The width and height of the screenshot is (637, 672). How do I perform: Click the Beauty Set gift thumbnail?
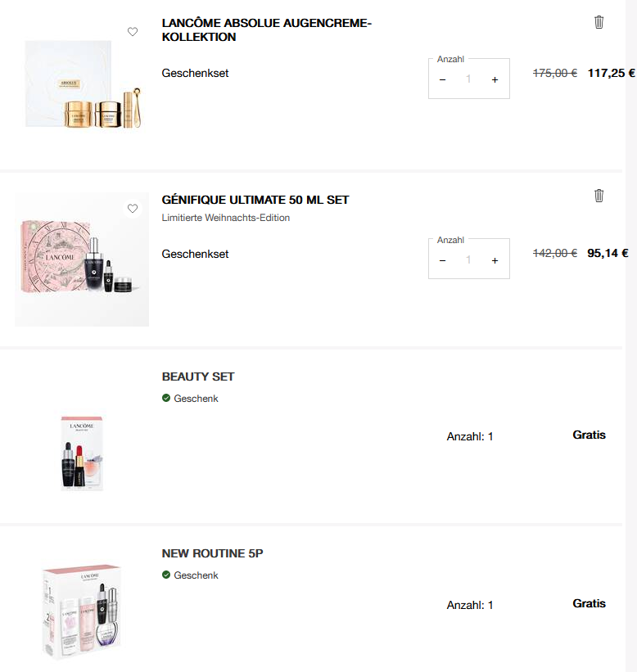coord(82,452)
